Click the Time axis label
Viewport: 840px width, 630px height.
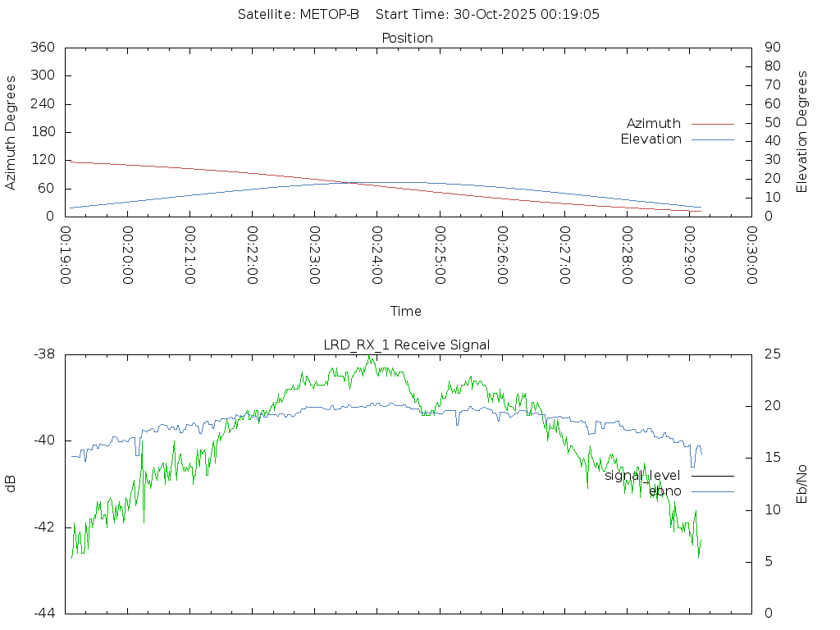(x=406, y=311)
